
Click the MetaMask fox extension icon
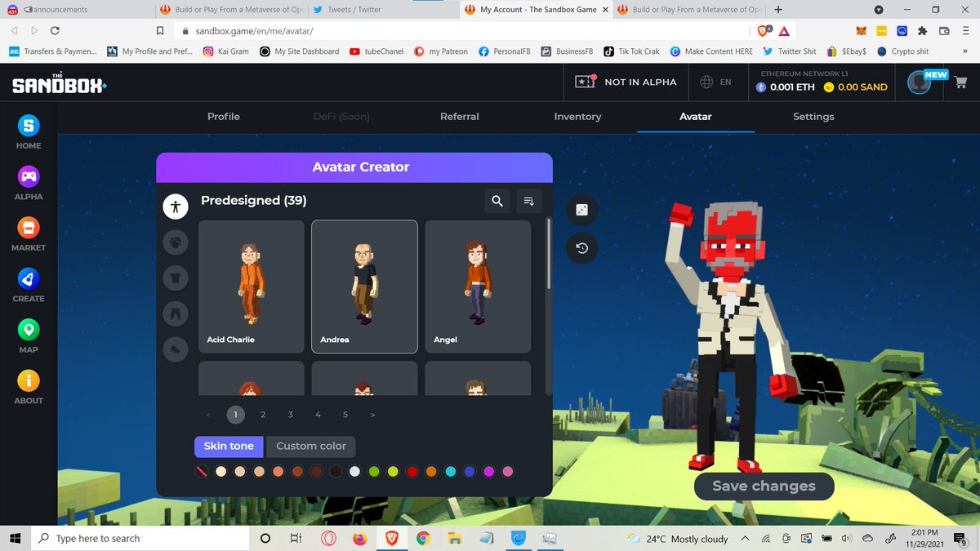[861, 30]
